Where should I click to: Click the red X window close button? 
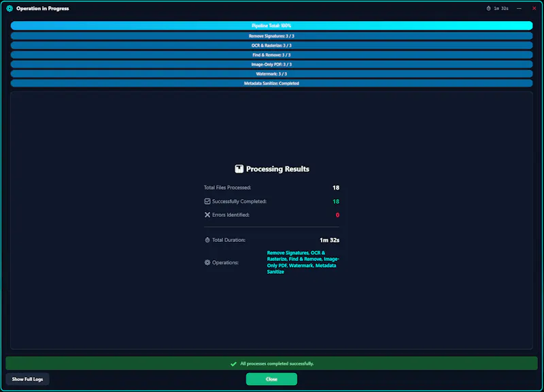pos(534,8)
